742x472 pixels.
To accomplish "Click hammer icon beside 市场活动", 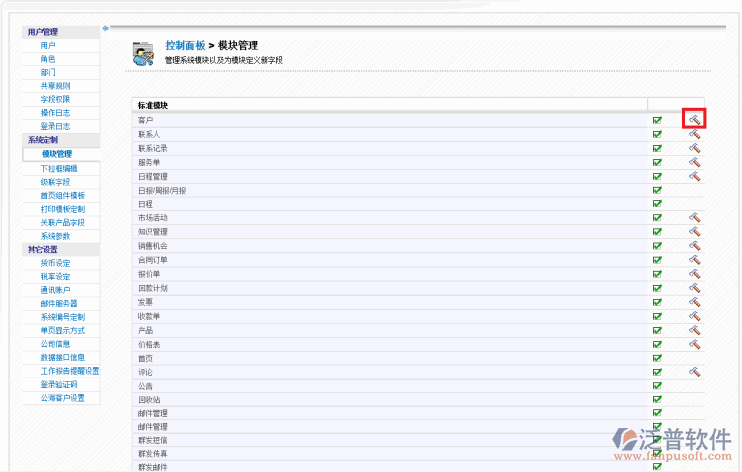I will [x=694, y=217].
